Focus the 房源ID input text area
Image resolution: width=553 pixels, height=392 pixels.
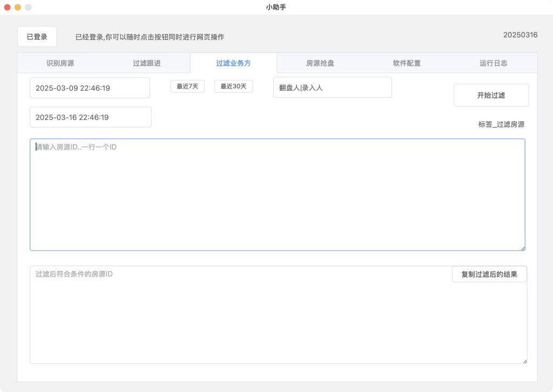pyautogui.click(x=277, y=194)
